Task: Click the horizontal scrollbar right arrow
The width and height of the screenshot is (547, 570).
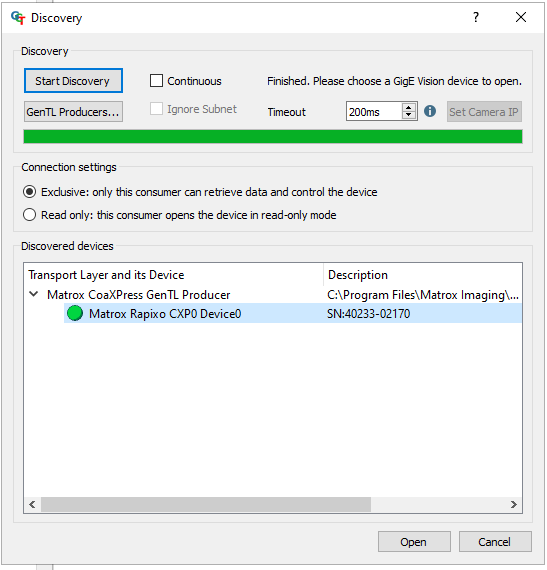Action: [x=514, y=504]
